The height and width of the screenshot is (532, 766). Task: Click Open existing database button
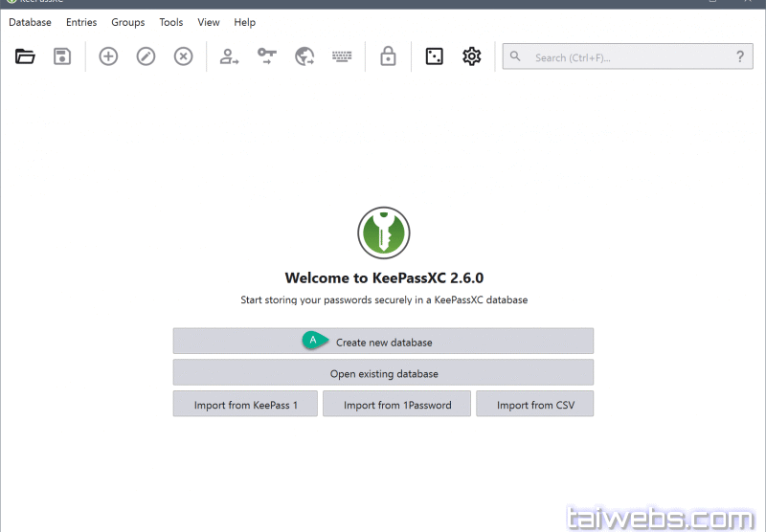click(383, 373)
